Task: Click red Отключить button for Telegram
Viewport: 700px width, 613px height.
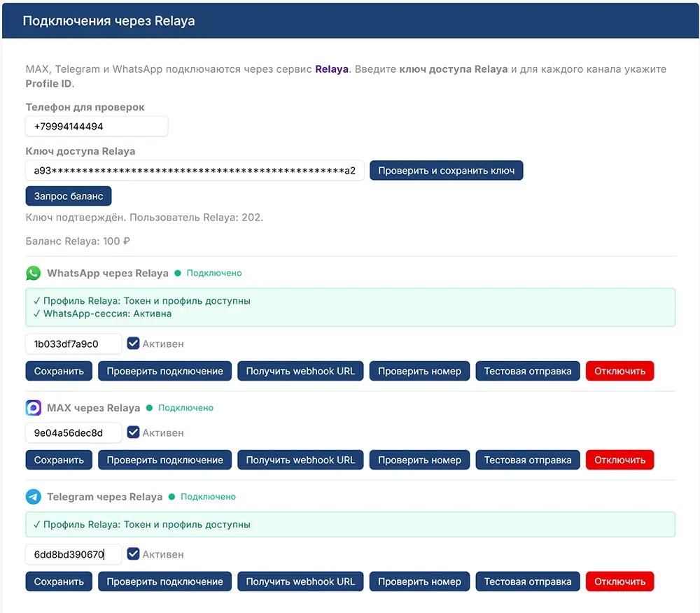Action: click(619, 582)
